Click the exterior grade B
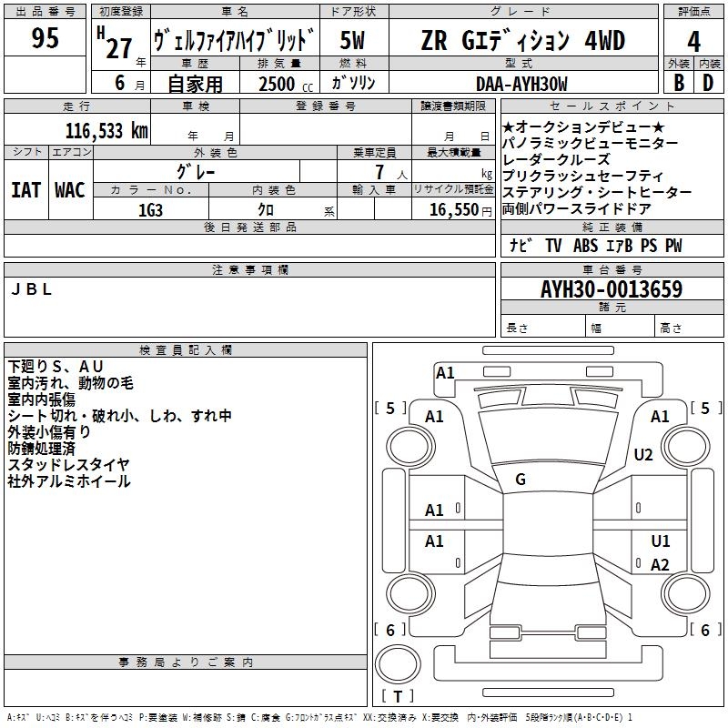Viewport: 728px width, 728px height. (679, 83)
